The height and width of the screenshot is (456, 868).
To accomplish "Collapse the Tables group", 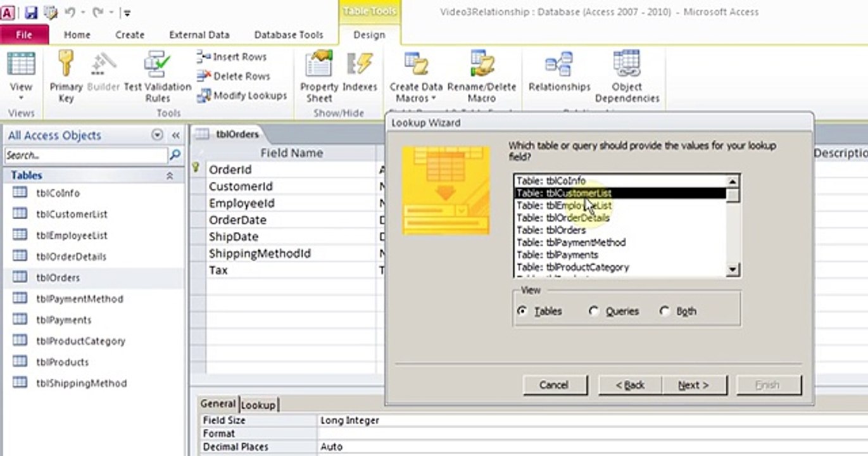I will pos(170,175).
